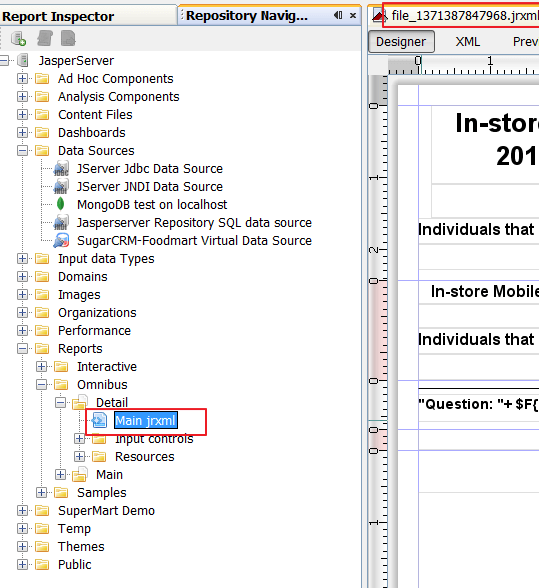539x588 pixels.
Task: Collapse the Data Sources folder
Action: click(23, 151)
